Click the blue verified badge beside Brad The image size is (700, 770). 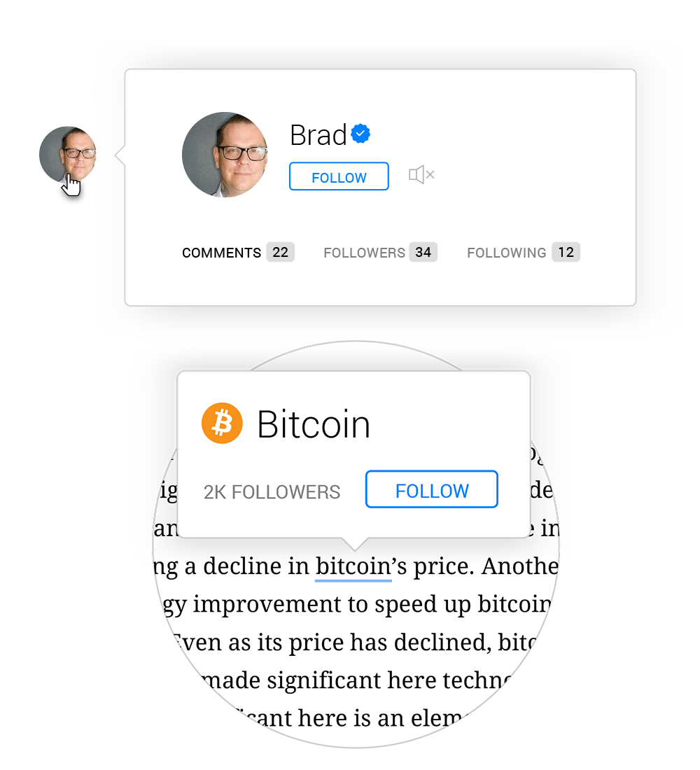click(x=360, y=134)
